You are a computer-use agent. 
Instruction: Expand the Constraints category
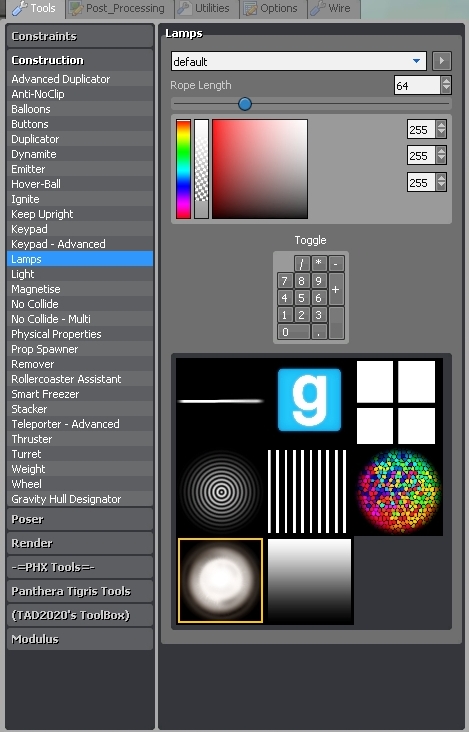80,36
